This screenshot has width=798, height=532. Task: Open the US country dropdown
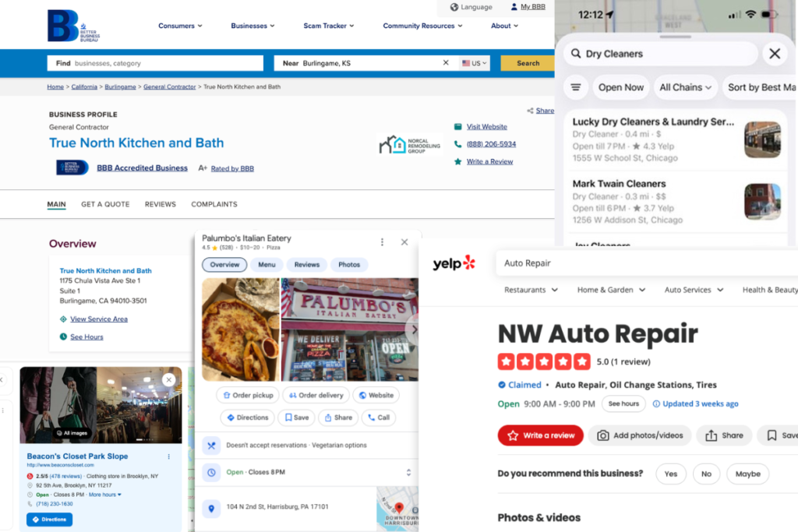(x=475, y=63)
